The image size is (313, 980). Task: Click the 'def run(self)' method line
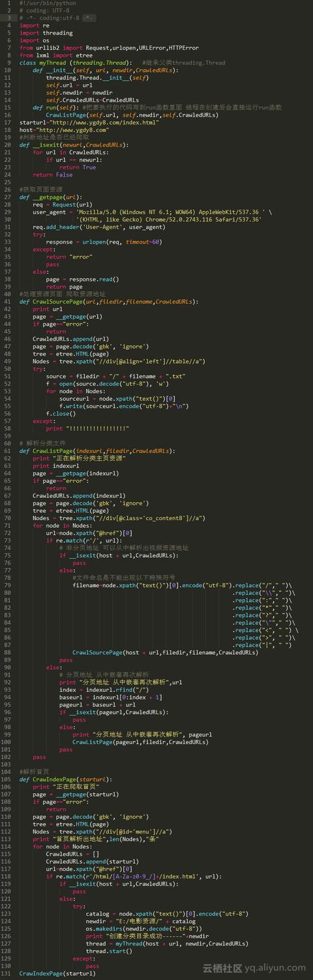(x=157, y=107)
